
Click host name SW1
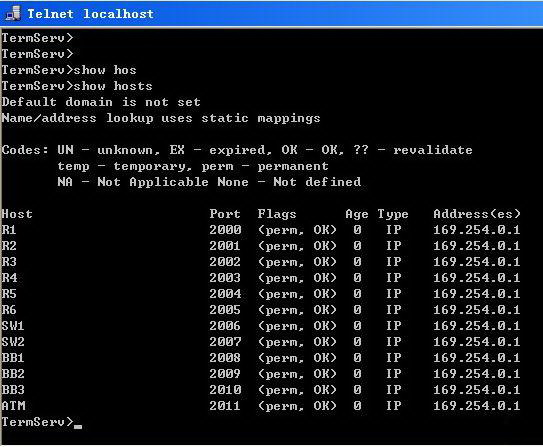click(x=13, y=326)
